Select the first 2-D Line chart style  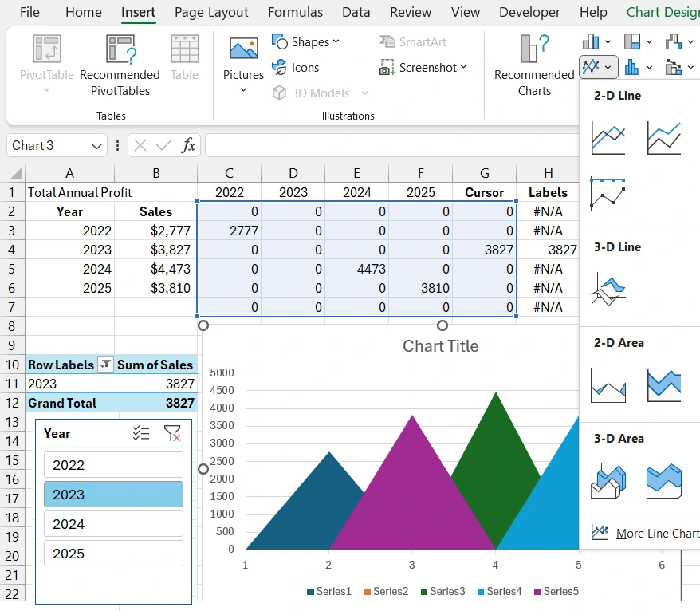[x=608, y=136]
